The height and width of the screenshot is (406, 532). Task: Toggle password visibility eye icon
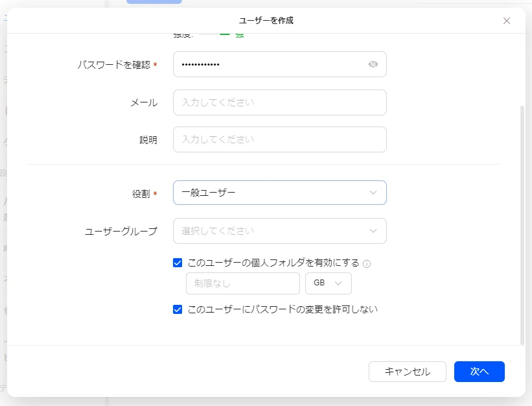(x=373, y=64)
